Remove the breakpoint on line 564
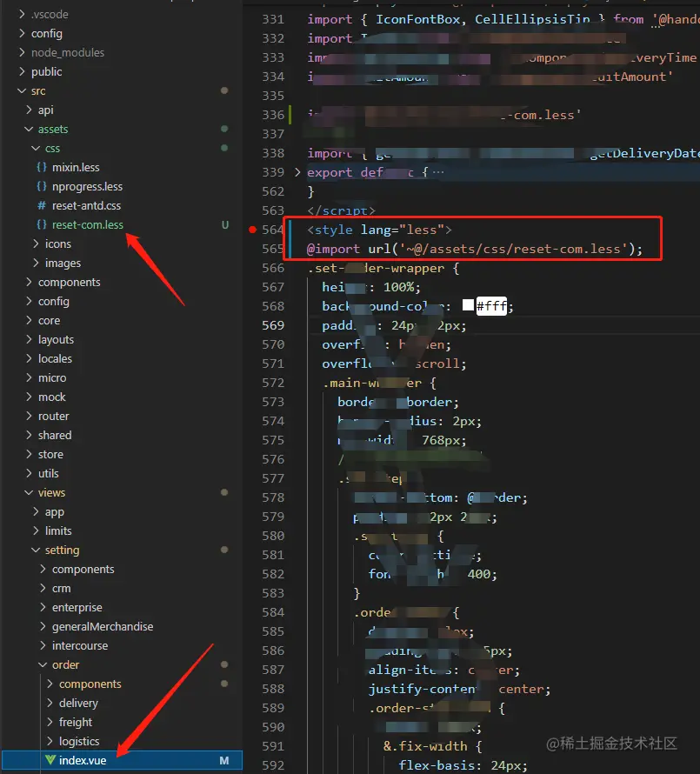700x774 pixels. coord(253,230)
